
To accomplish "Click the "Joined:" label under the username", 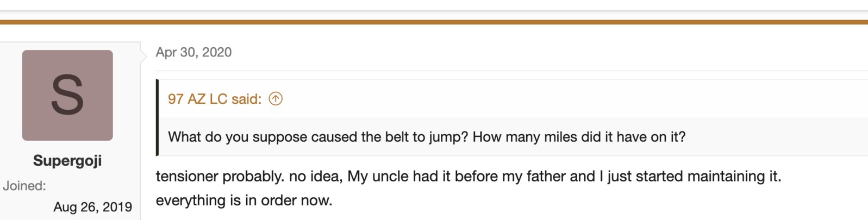I will pos(24,186).
